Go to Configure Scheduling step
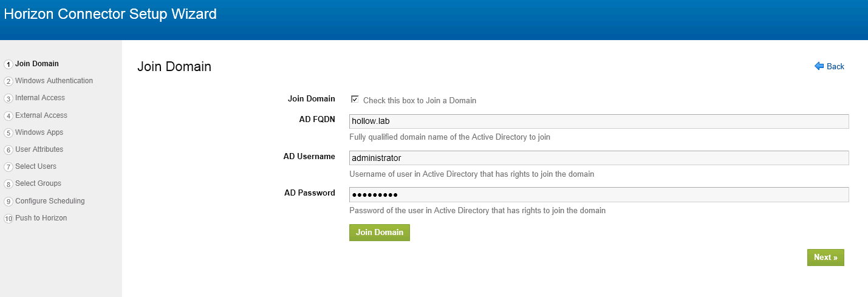 50,201
